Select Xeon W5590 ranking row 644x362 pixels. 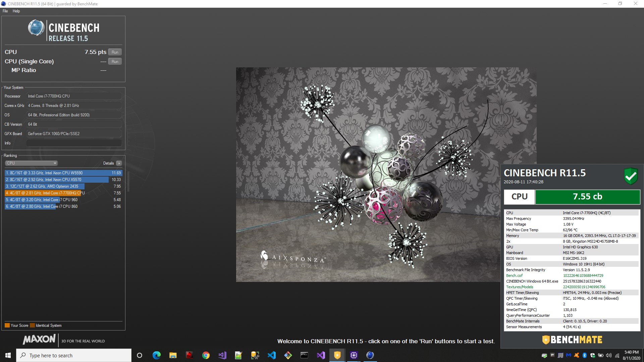tap(63, 173)
